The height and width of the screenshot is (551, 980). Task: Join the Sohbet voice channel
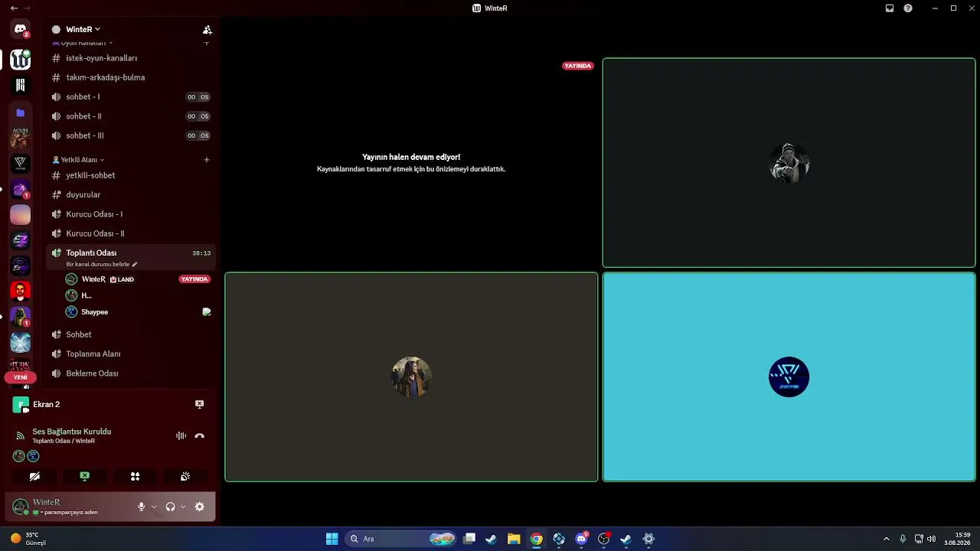131,334
